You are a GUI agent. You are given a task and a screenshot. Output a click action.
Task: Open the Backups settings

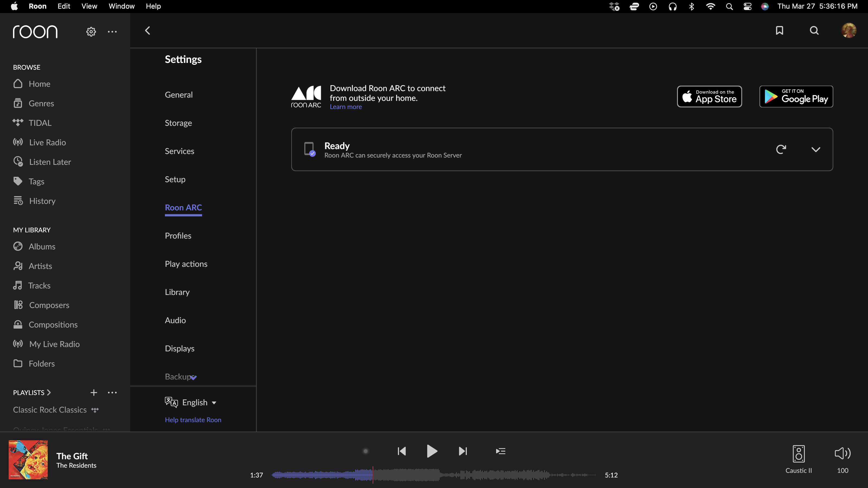pyautogui.click(x=180, y=377)
